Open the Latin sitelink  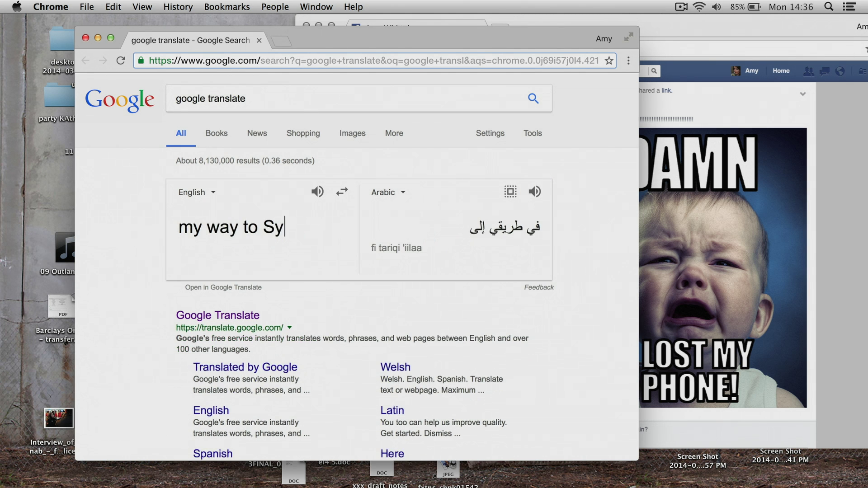[392, 410]
